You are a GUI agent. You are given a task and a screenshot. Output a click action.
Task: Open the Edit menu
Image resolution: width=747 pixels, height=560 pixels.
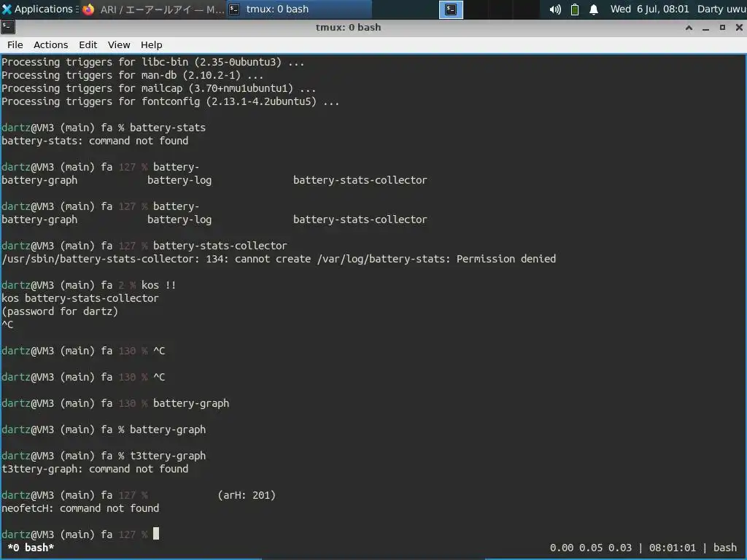(x=88, y=44)
